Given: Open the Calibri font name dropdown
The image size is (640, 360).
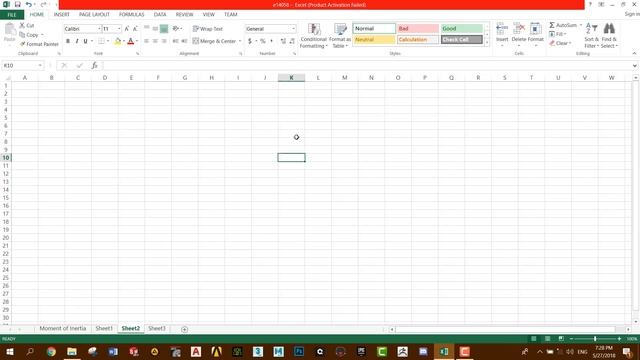Looking at the screenshot, I should [x=99, y=29].
